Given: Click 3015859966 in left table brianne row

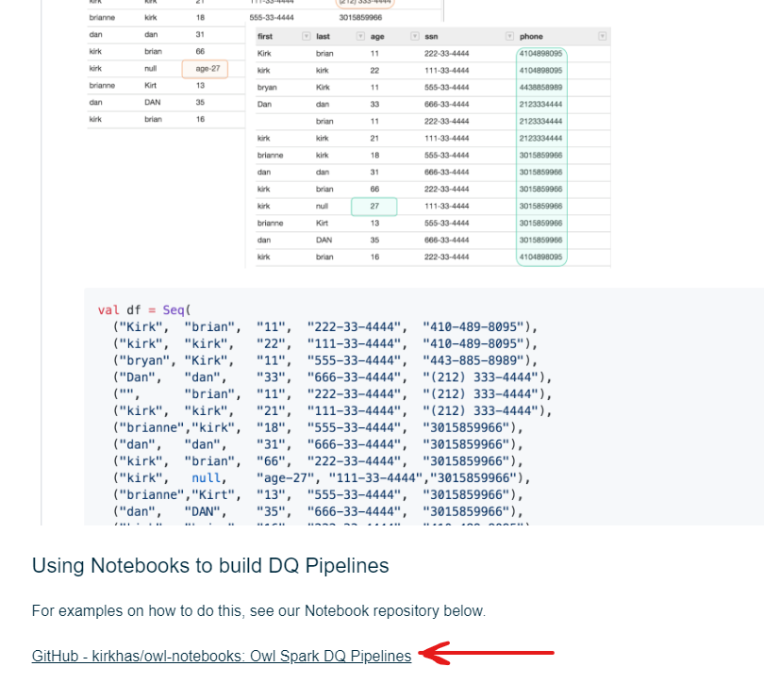Looking at the screenshot, I should [360, 18].
